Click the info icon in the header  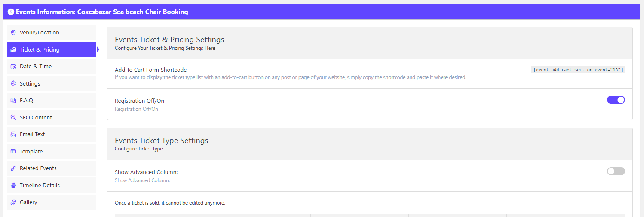(x=11, y=12)
